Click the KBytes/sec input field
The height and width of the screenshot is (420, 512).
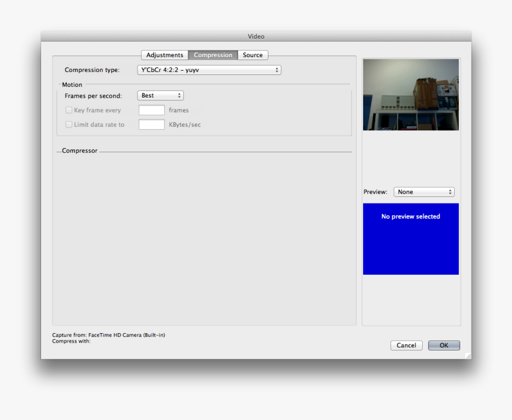[151, 124]
